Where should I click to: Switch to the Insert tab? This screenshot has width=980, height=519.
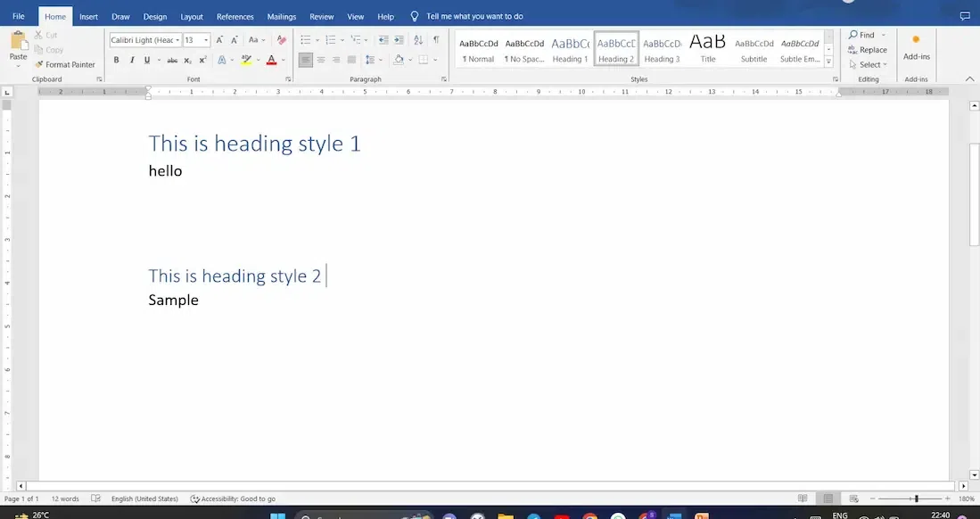point(89,17)
